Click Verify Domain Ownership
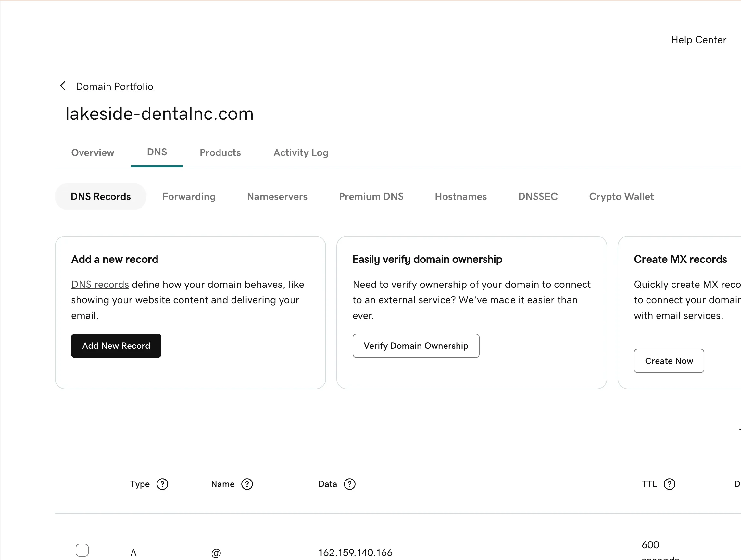The image size is (741, 560). pyautogui.click(x=416, y=346)
